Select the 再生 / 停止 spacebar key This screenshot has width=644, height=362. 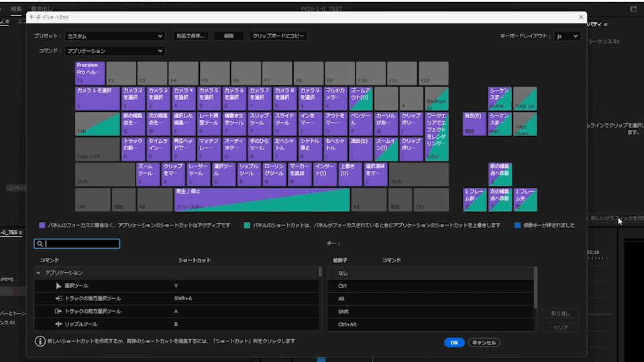(262, 200)
